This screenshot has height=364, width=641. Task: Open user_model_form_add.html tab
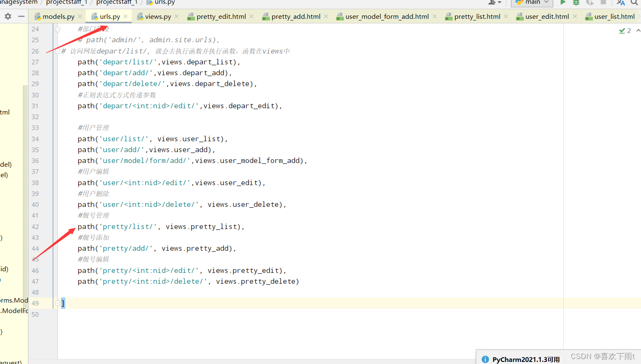387,17
